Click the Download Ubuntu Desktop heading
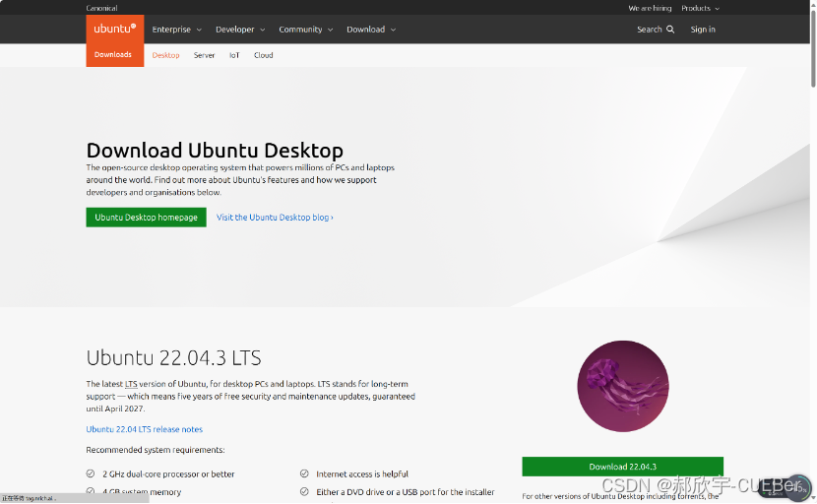 [215, 150]
